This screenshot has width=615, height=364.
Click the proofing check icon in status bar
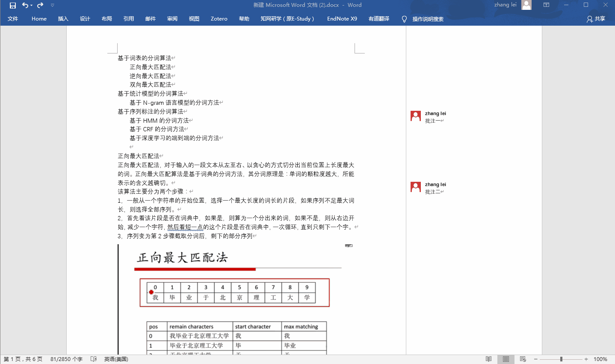(94, 359)
